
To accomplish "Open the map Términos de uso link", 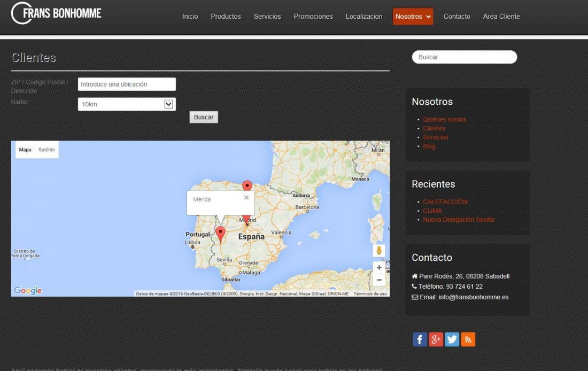I will click(370, 293).
